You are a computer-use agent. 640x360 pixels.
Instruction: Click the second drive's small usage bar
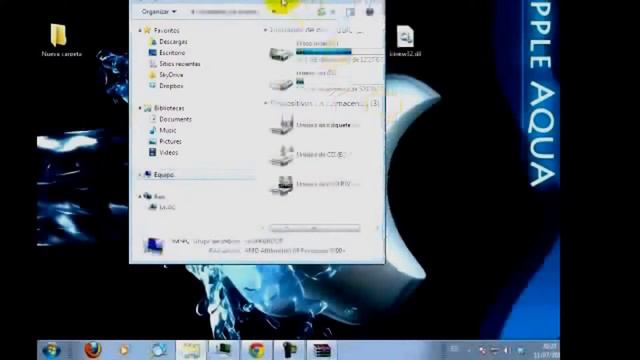pyautogui.click(x=300, y=82)
